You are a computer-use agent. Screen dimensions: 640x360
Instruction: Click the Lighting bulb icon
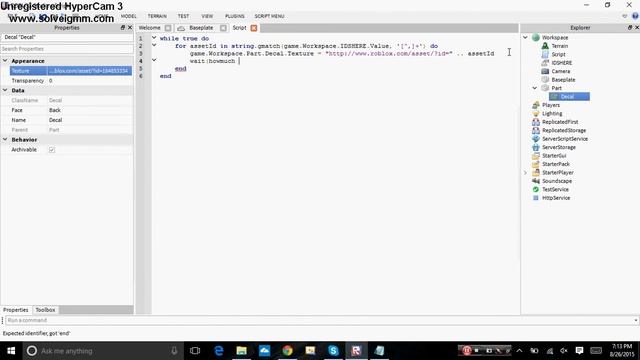pyautogui.click(x=536, y=113)
